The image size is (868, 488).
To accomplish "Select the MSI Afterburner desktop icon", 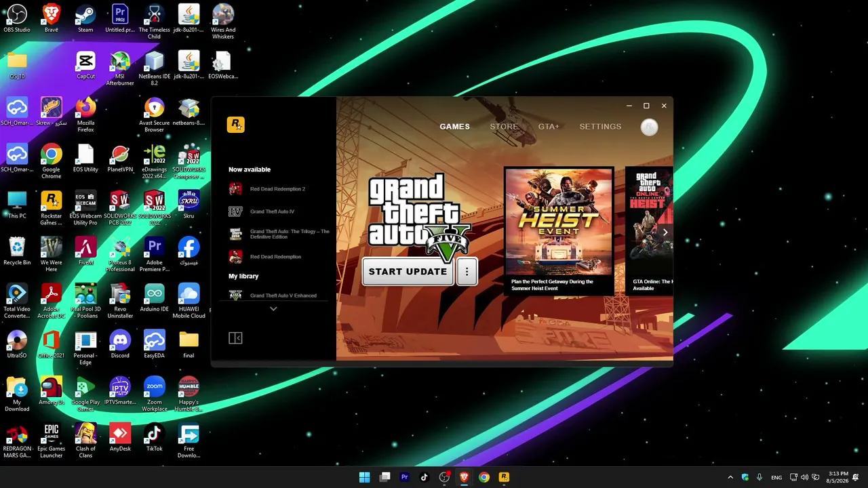I will click(120, 68).
